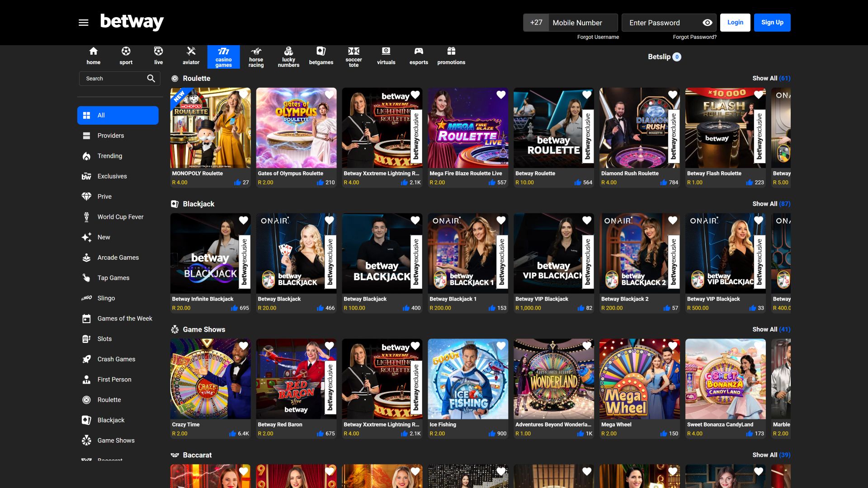Open the horse racing tab
Image resolution: width=868 pixels, height=488 pixels.
click(x=256, y=57)
